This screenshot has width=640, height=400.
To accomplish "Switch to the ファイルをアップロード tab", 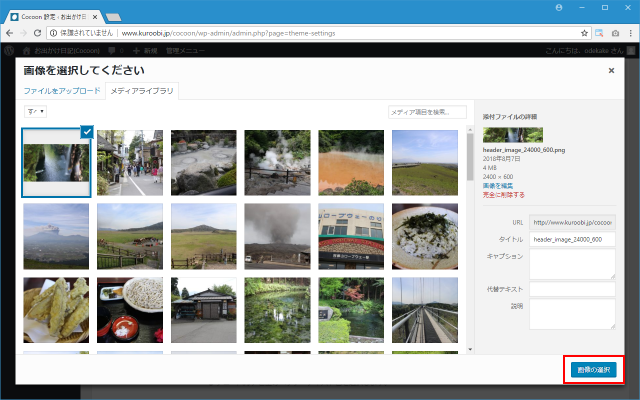I will [62, 91].
